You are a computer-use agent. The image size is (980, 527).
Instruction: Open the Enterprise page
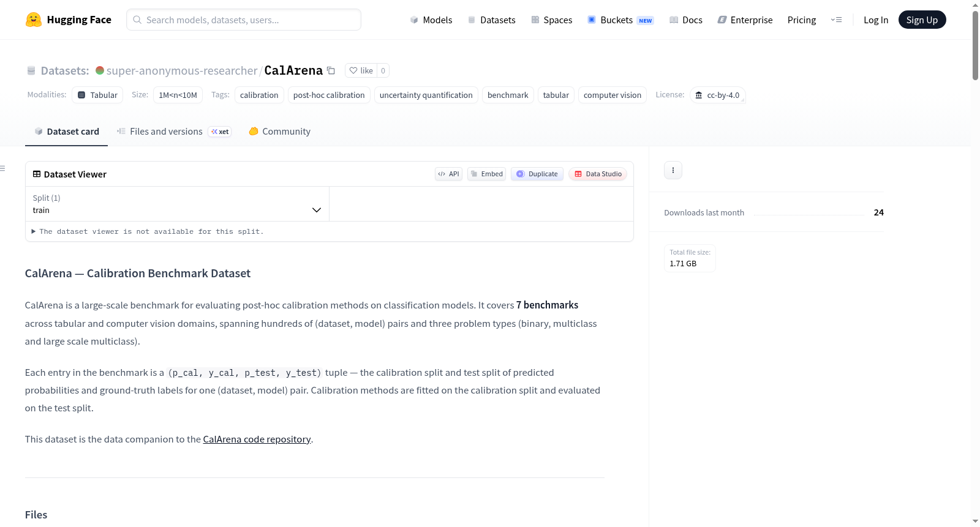pyautogui.click(x=745, y=20)
